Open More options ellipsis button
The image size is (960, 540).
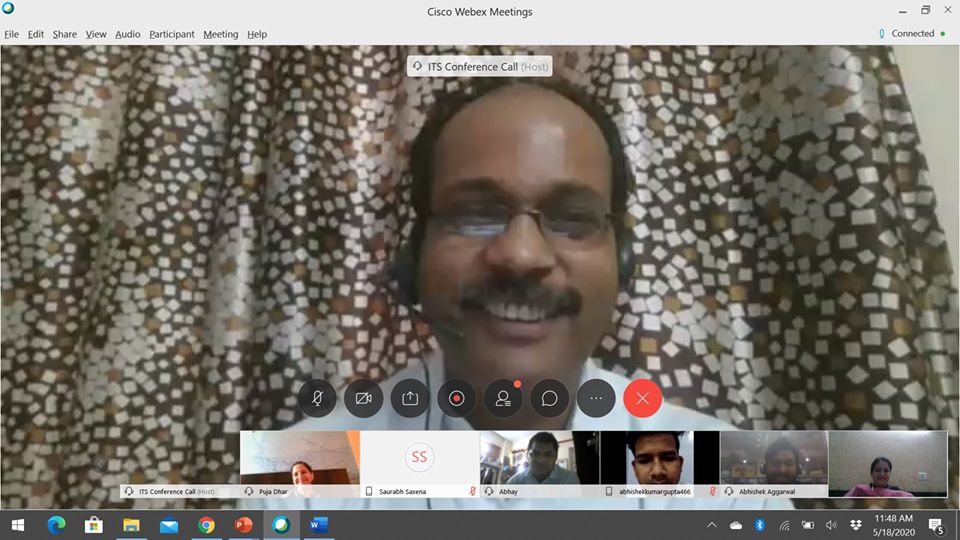coord(596,399)
